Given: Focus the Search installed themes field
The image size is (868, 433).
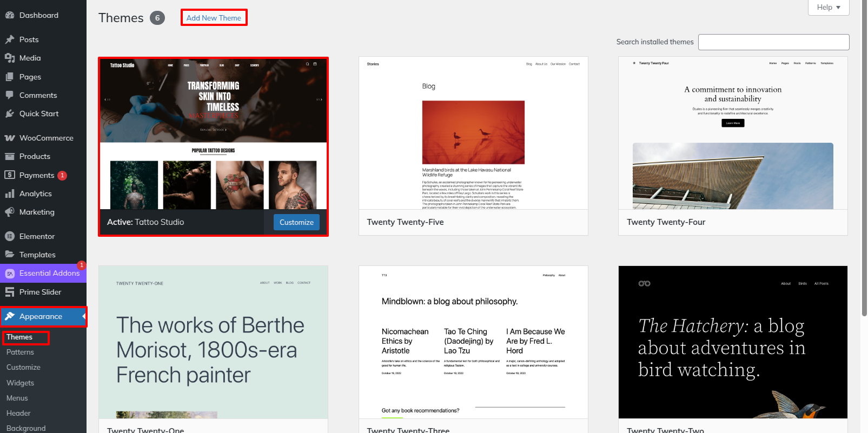Looking at the screenshot, I should click(773, 42).
